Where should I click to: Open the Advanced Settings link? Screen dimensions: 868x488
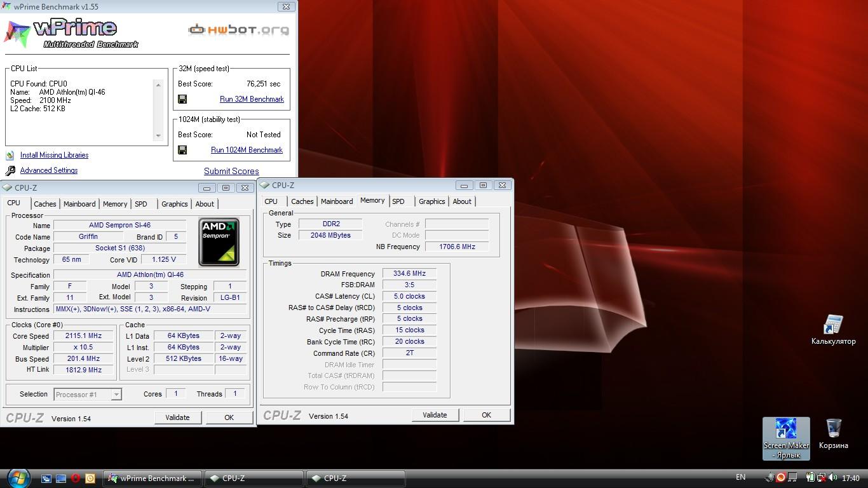point(49,170)
